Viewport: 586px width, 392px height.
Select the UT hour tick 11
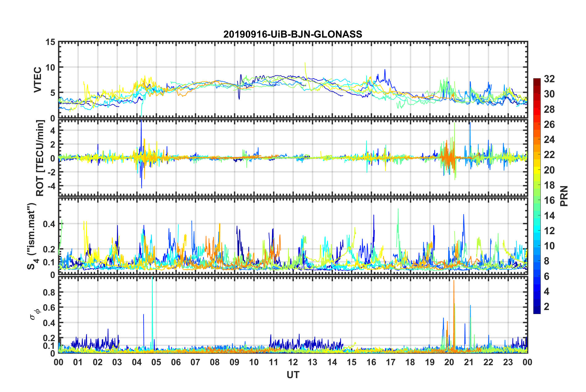[274, 362]
